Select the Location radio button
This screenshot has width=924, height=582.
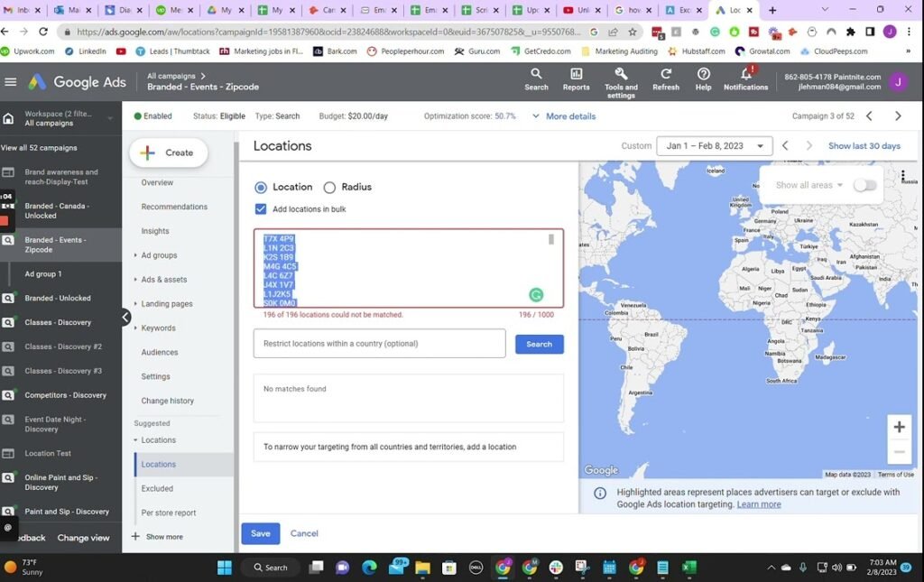click(x=261, y=188)
